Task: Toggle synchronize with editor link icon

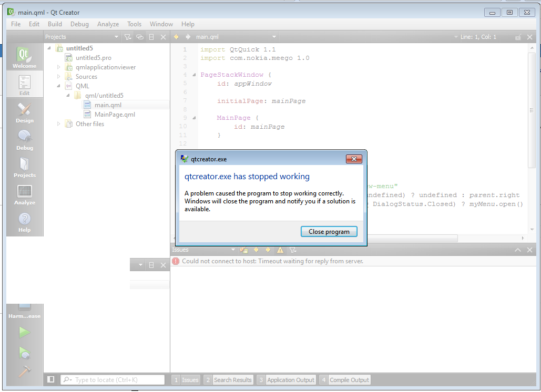Action: [x=140, y=37]
